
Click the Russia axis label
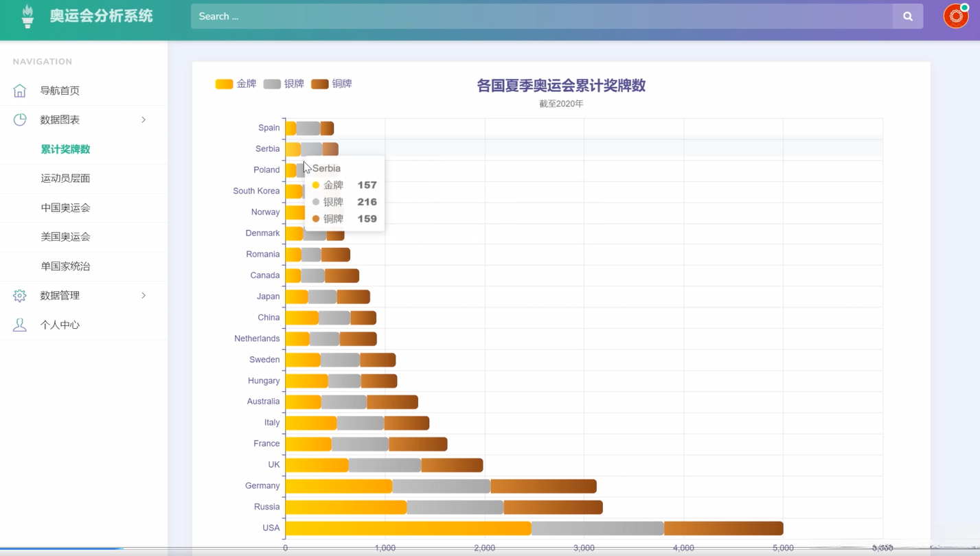click(x=267, y=507)
